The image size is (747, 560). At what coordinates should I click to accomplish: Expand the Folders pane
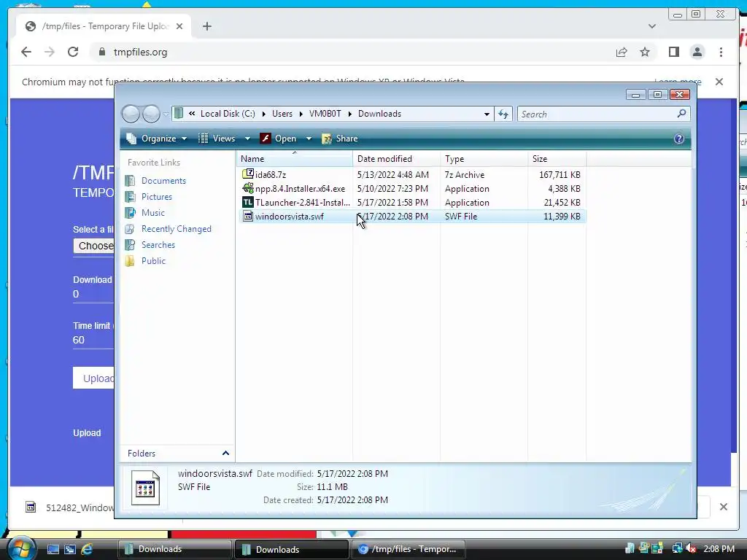click(226, 454)
